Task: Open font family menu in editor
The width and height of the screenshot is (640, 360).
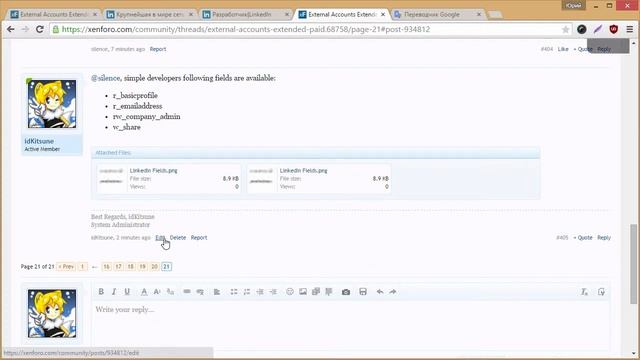Action: click(170, 291)
